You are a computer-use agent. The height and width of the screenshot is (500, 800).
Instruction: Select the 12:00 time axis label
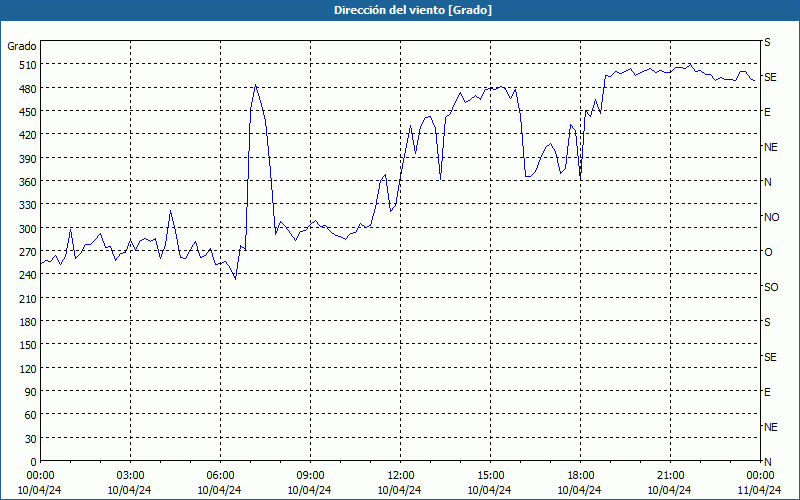click(401, 476)
